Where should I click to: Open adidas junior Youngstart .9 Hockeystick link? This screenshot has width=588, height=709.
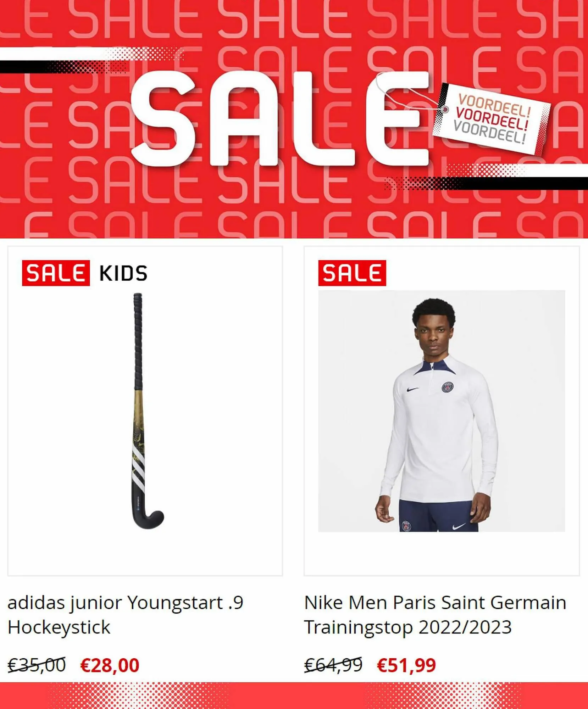[125, 614]
